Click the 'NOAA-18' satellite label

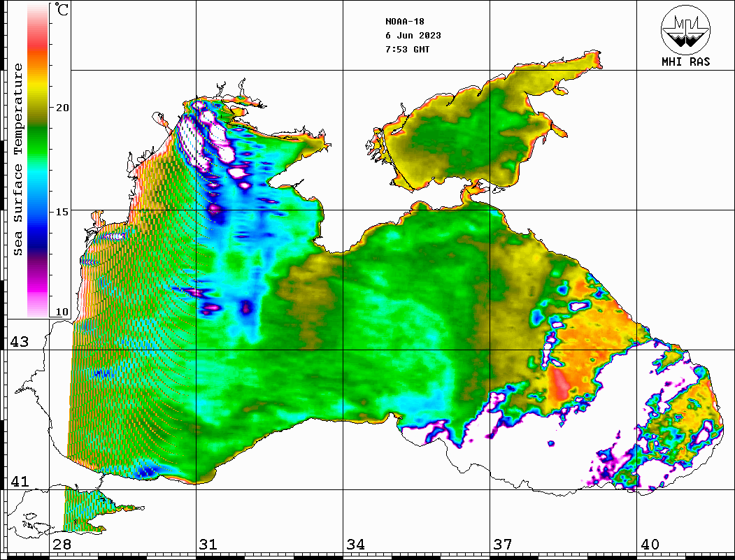click(x=404, y=22)
